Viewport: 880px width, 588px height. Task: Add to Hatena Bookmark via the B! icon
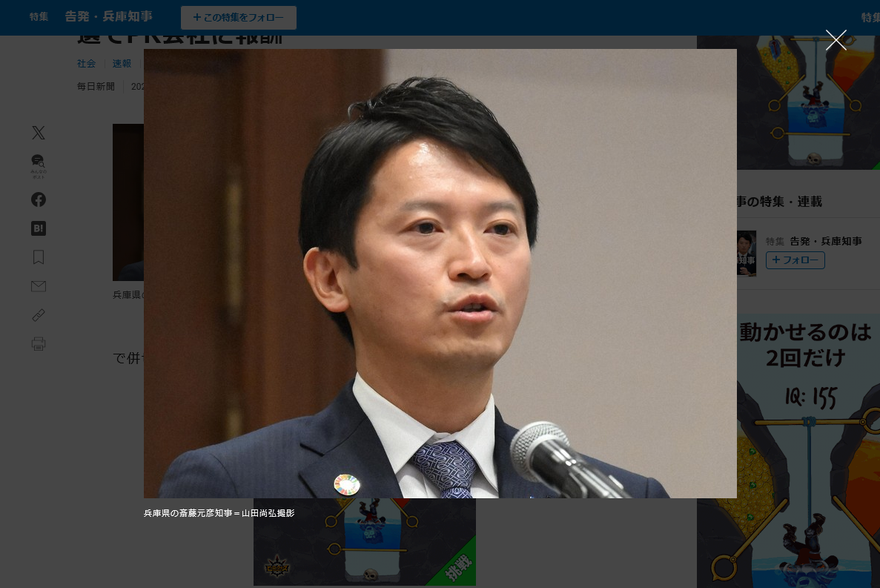[x=38, y=228]
